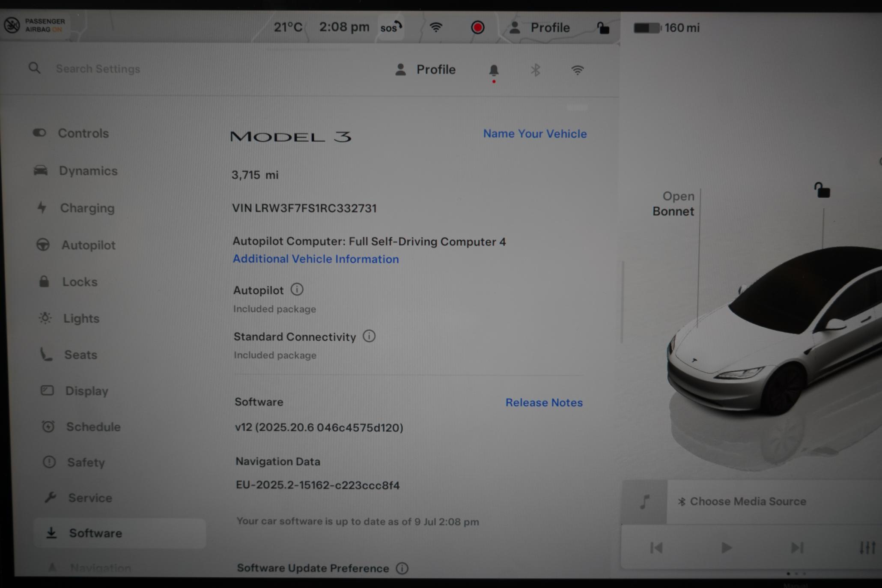Tap the Charging lightning bolt icon
The image size is (882, 588).
tap(42, 208)
